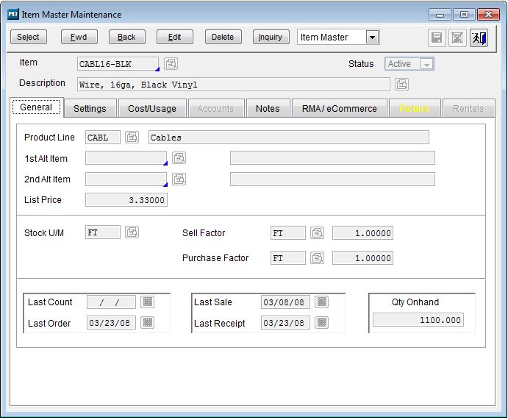Viewport: 508px width, 420px height.
Task: Click the Select button
Action: click(x=29, y=37)
